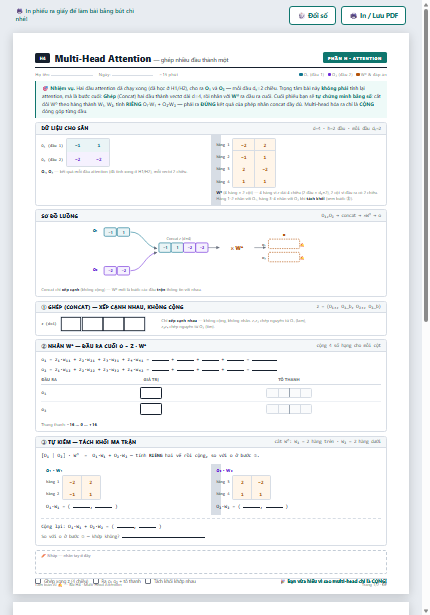Click the printer icon on In / Lưu PDF
Image resolution: width=430 pixels, height=615 pixels.
[353, 16]
